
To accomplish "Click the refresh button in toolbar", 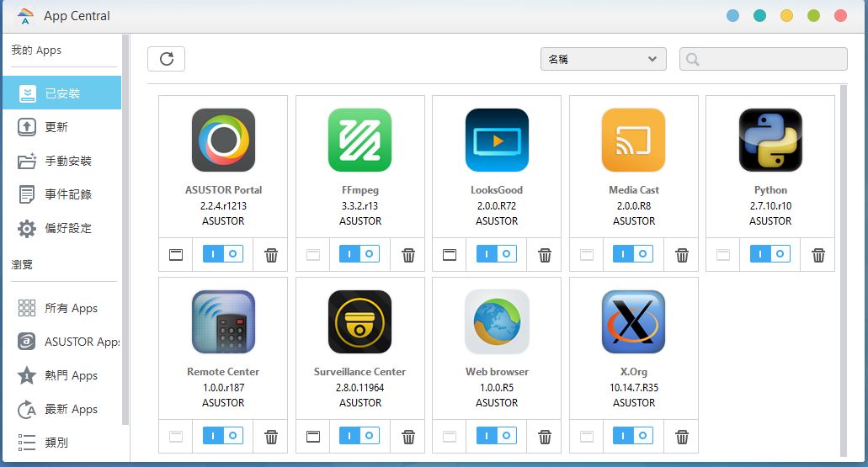I will coord(166,59).
